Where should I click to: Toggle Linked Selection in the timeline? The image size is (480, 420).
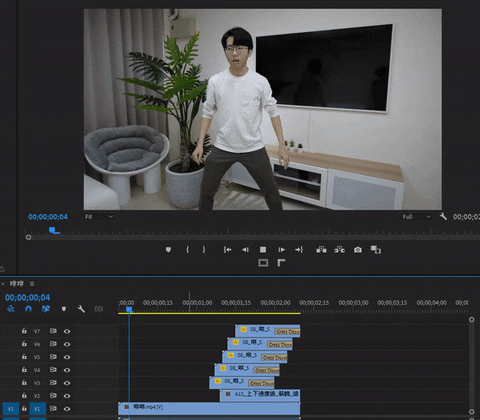click(x=46, y=309)
